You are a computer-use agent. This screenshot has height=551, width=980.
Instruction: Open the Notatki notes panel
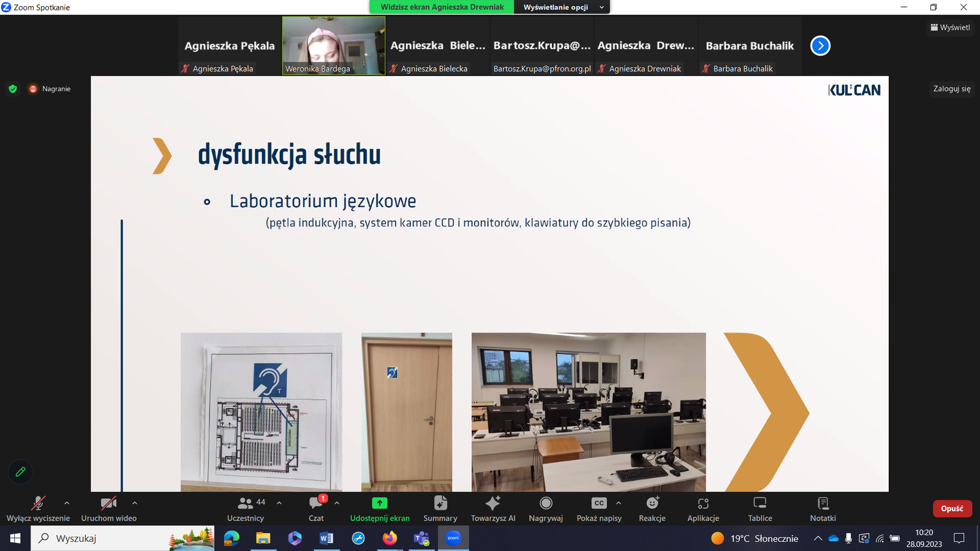coord(823,509)
